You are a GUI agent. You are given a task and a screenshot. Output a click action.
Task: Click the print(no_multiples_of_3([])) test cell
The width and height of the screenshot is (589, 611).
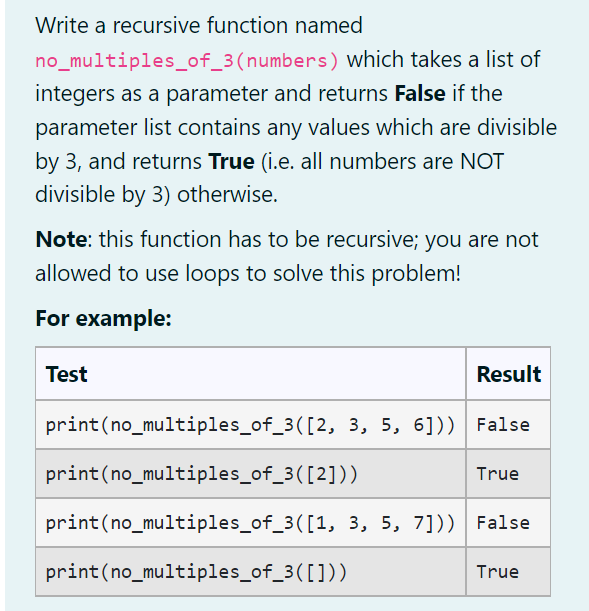250,572
